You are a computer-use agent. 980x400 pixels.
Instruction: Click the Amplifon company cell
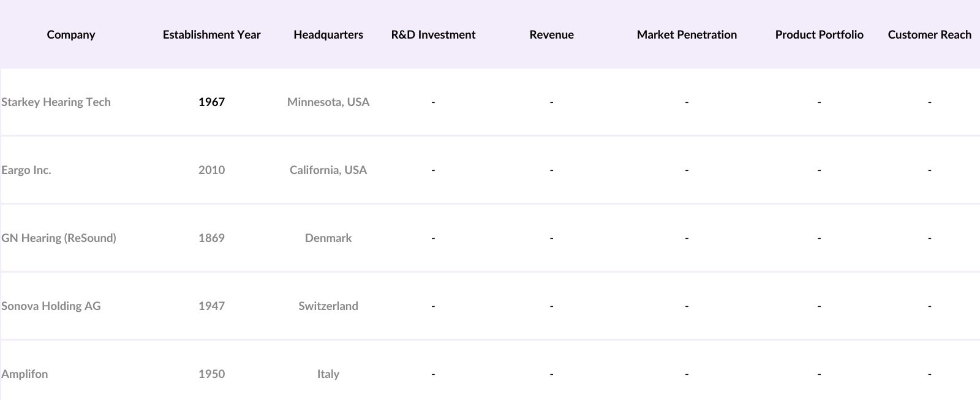pyautogui.click(x=24, y=374)
